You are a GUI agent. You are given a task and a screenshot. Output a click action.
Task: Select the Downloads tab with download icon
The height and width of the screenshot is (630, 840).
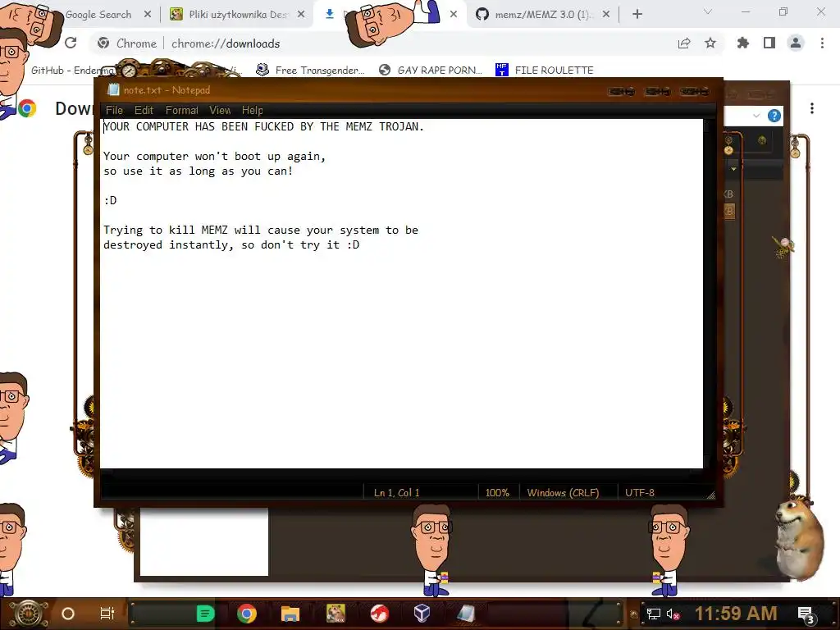(330, 15)
